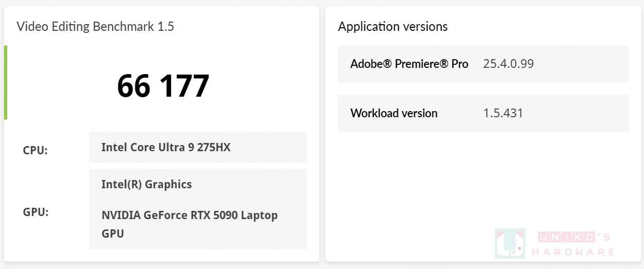The image size is (644, 269).
Task: Click the GPU details box
Action: point(198,209)
